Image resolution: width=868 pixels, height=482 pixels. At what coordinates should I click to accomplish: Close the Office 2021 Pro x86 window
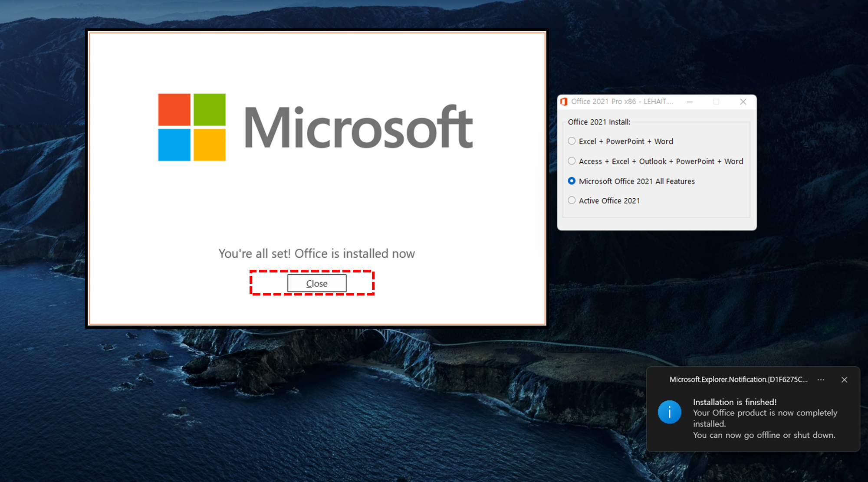click(743, 102)
